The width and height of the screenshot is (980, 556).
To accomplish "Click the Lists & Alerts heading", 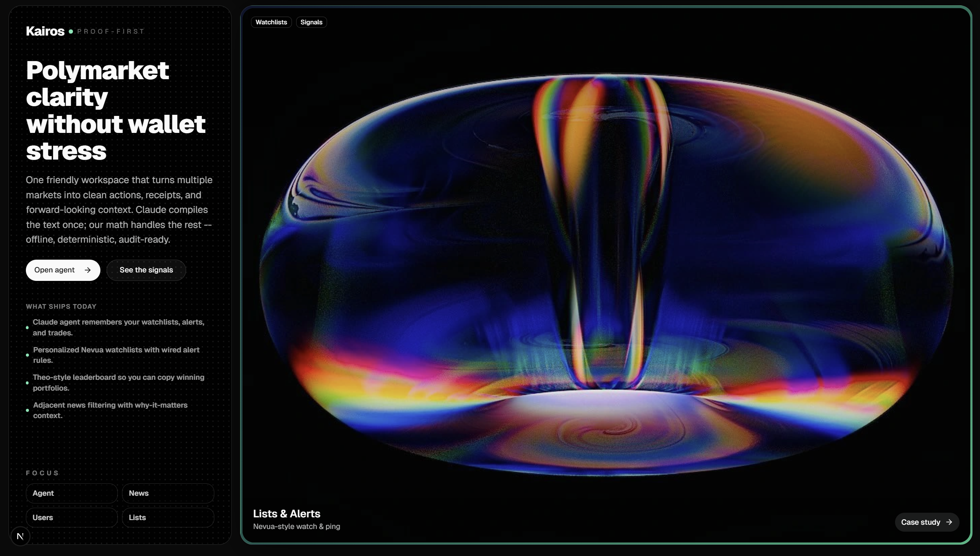I will point(287,513).
